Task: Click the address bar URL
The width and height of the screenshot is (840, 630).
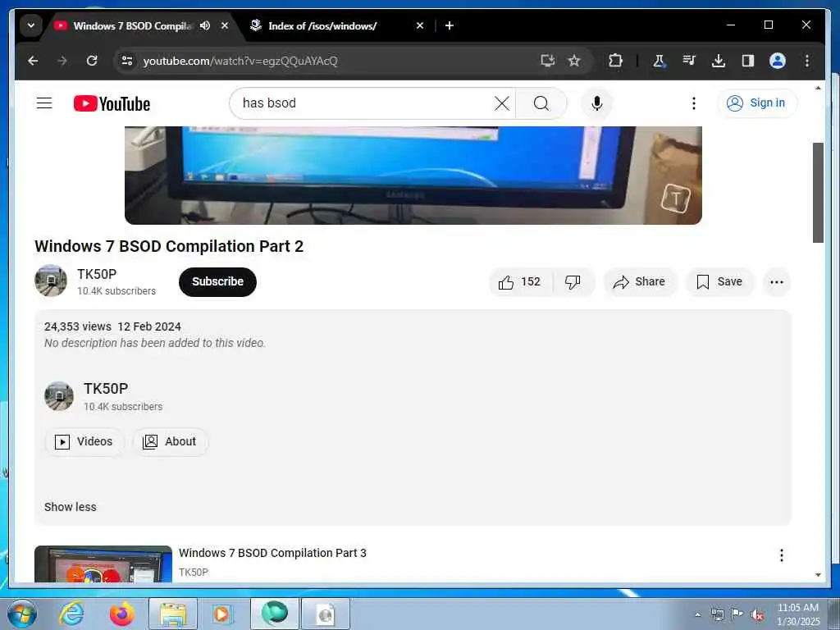Action: tap(240, 61)
